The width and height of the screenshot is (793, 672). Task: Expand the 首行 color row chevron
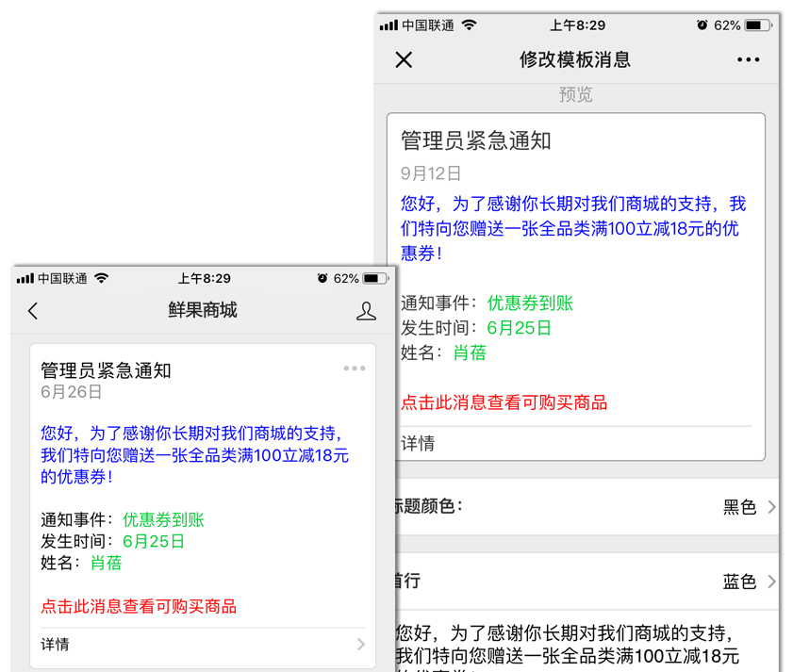771,582
